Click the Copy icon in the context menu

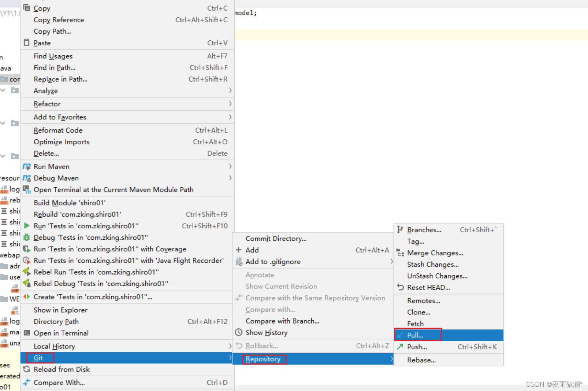(26, 7)
